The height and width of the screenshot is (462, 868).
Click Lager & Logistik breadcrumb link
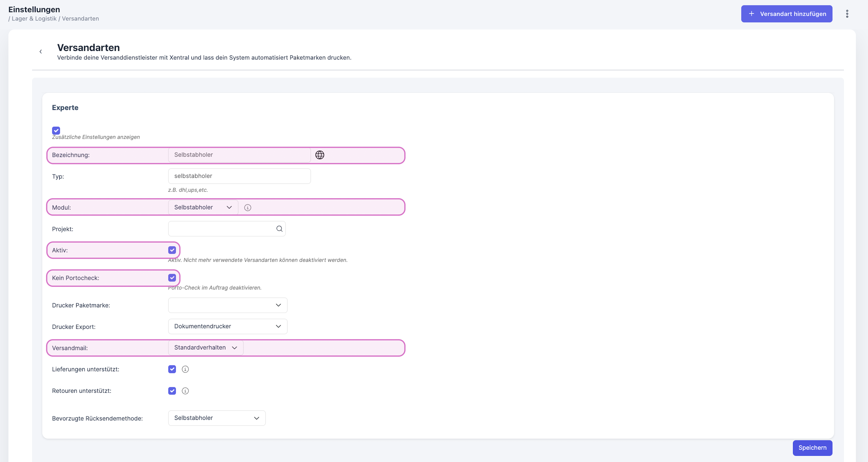click(34, 19)
